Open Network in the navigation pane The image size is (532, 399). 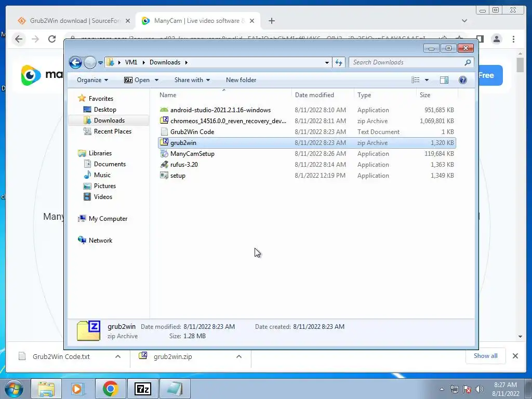[x=100, y=241]
